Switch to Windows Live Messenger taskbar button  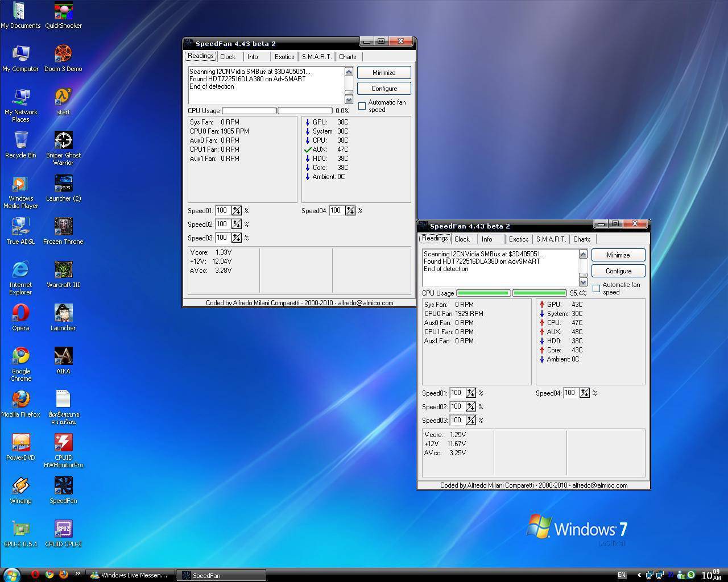coord(130,575)
